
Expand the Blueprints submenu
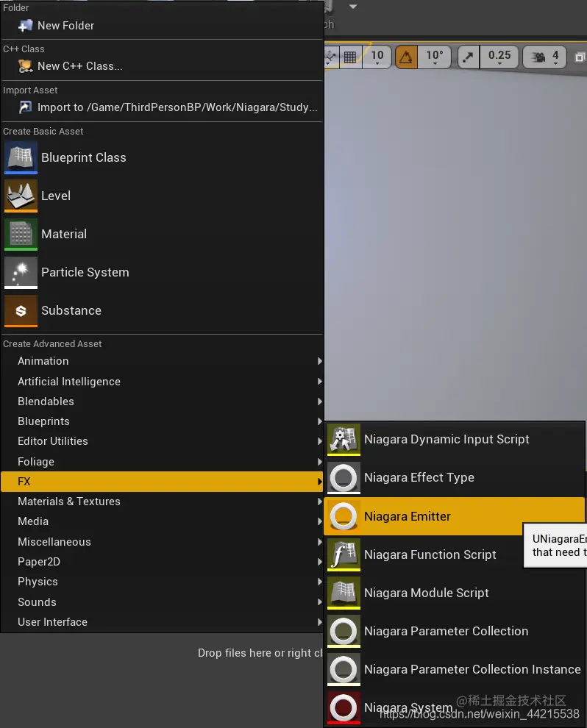click(x=162, y=421)
